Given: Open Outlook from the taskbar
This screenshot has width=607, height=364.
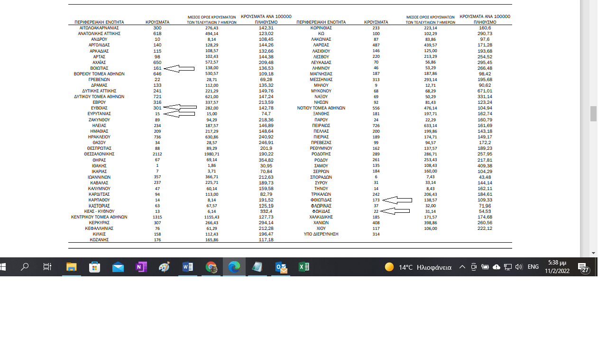Looking at the screenshot, I should coord(281,267).
